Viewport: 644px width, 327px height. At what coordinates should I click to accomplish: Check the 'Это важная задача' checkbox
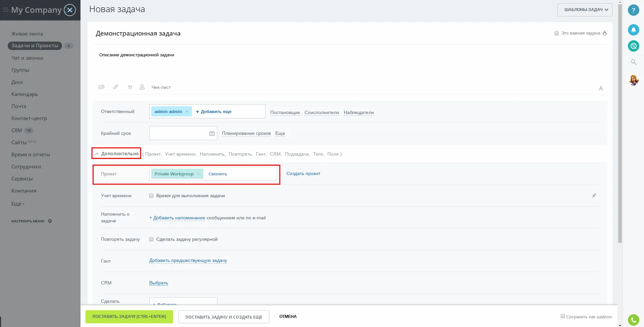tap(556, 33)
